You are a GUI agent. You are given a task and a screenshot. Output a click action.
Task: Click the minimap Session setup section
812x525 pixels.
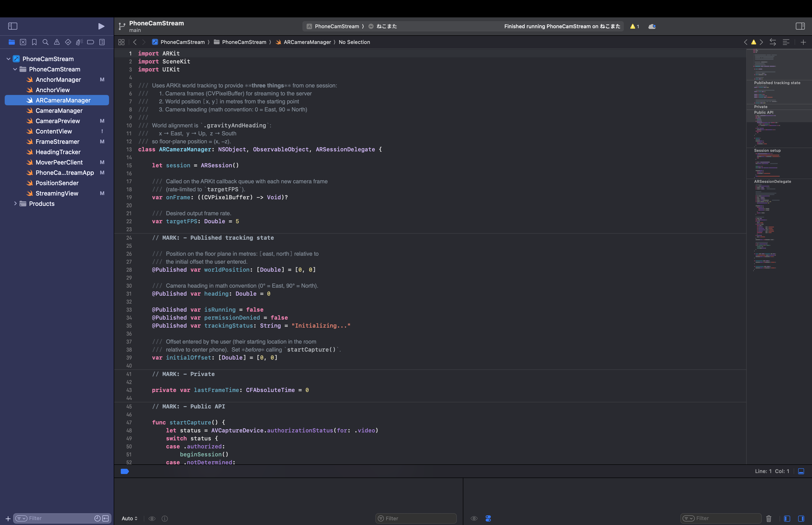coord(767,150)
